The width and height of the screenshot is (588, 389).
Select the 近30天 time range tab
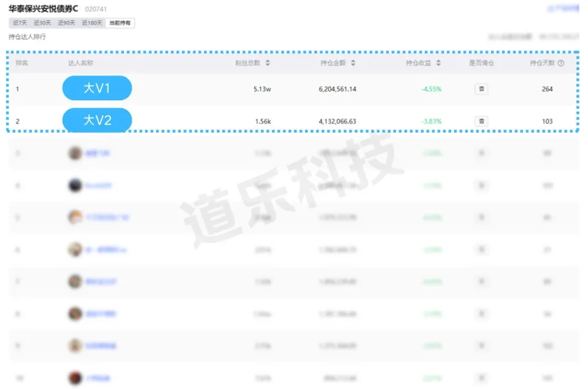pos(42,23)
